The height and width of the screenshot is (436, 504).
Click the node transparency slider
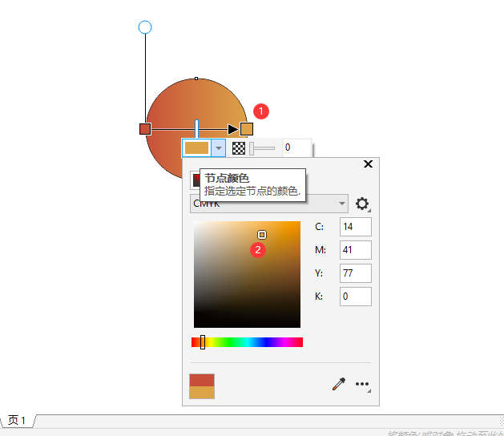tap(262, 148)
